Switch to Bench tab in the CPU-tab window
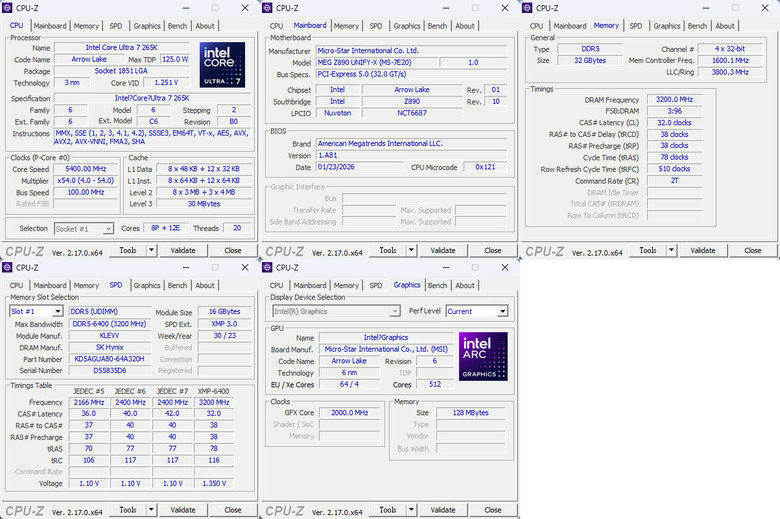The image size is (780, 519). pos(178,26)
